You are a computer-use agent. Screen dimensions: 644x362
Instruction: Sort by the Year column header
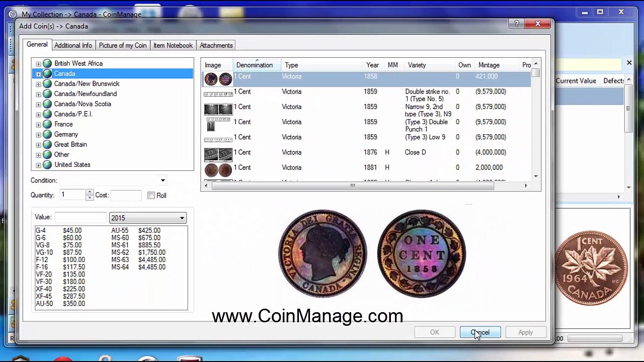click(372, 65)
